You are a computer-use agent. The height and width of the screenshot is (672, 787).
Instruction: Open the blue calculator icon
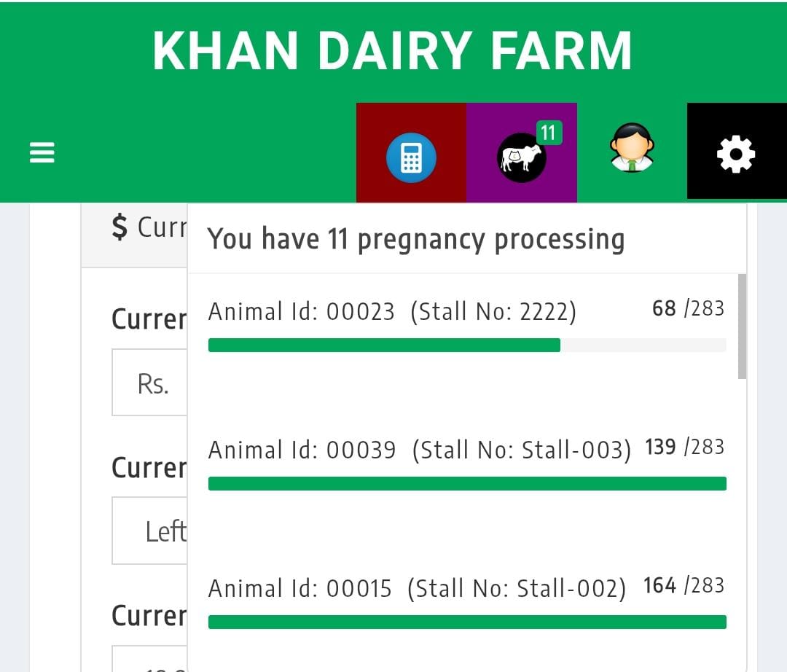pyautogui.click(x=411, y=157)
